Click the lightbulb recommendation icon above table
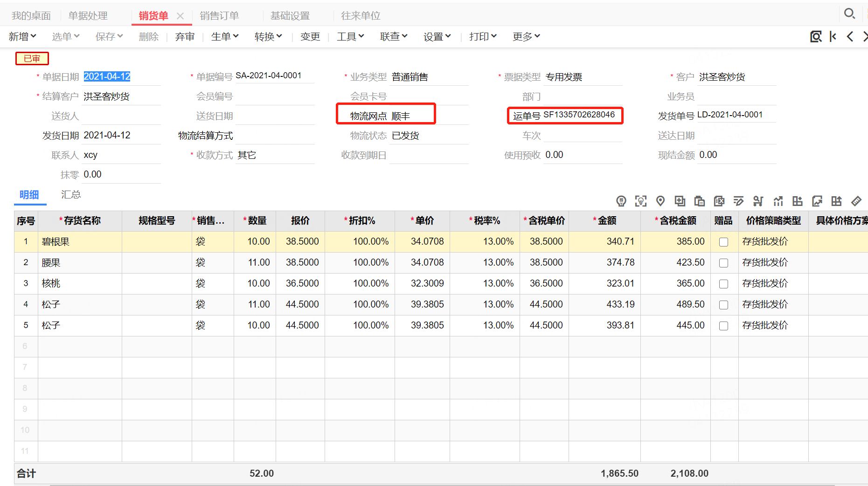This screenshot has height=486, width=868. click(621, 201)
